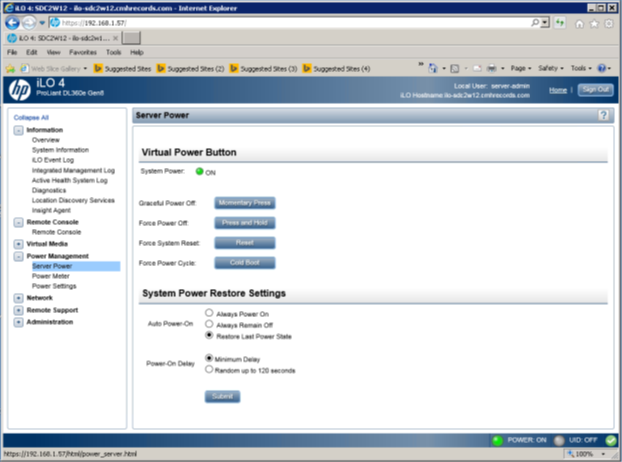Click in the address bar URL field
Viewport: 622px width, 462px height.
pyautogui.click(x=290, y=23)
